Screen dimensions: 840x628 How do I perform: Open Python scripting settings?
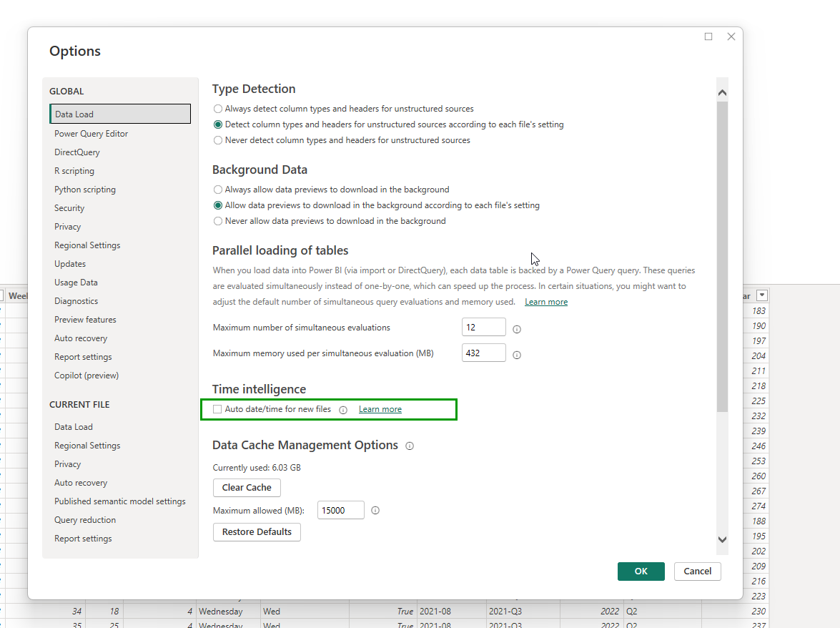tap(84, 190)
